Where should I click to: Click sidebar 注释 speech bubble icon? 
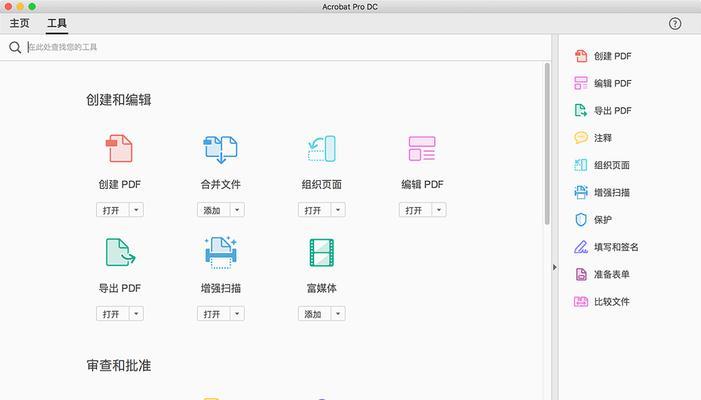click(581, 138)
